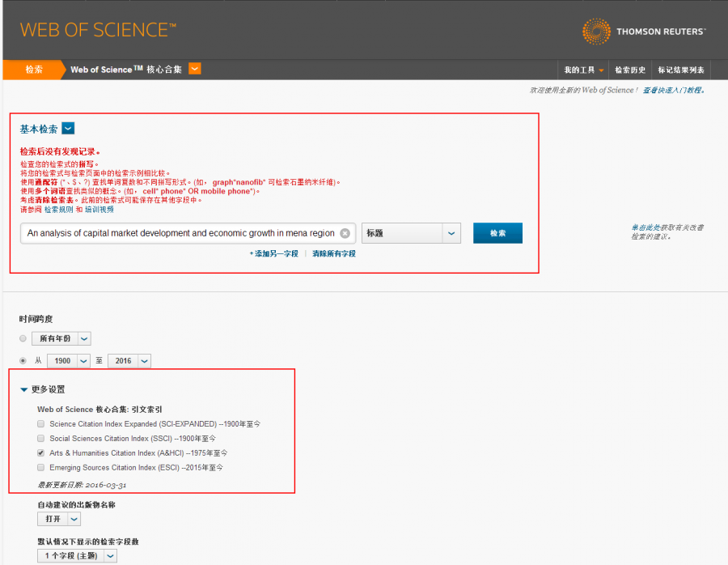Image resolution: width=728 pixels, height=565 pixels.
Task: Click the 单击此处 search improvement suggestions link
Action: pyautogui.click(x=646, y=227)
